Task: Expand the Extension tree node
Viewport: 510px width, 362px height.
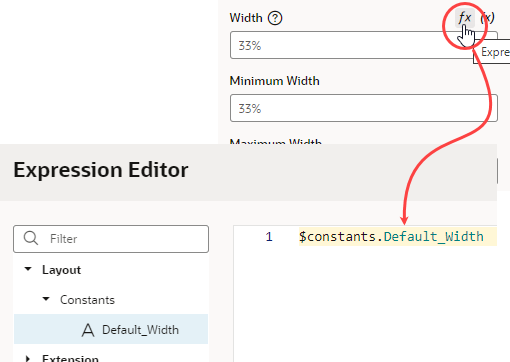Action: 28,359
